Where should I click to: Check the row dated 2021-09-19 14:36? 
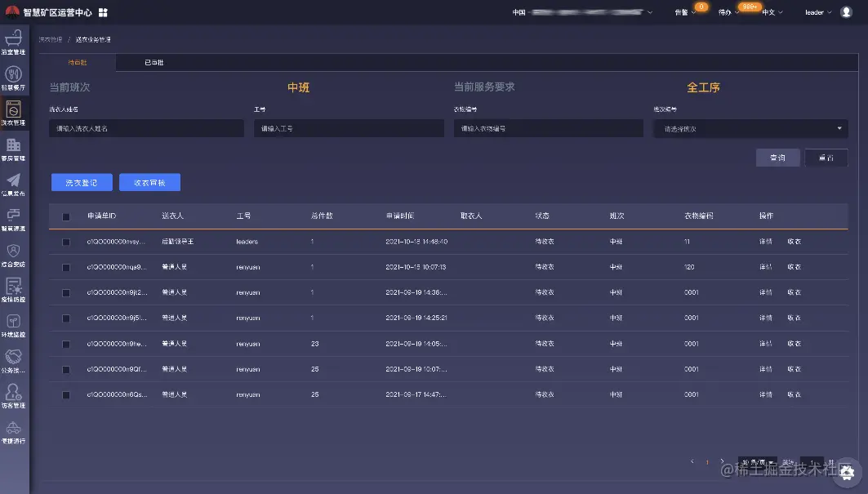pos(66,293)
